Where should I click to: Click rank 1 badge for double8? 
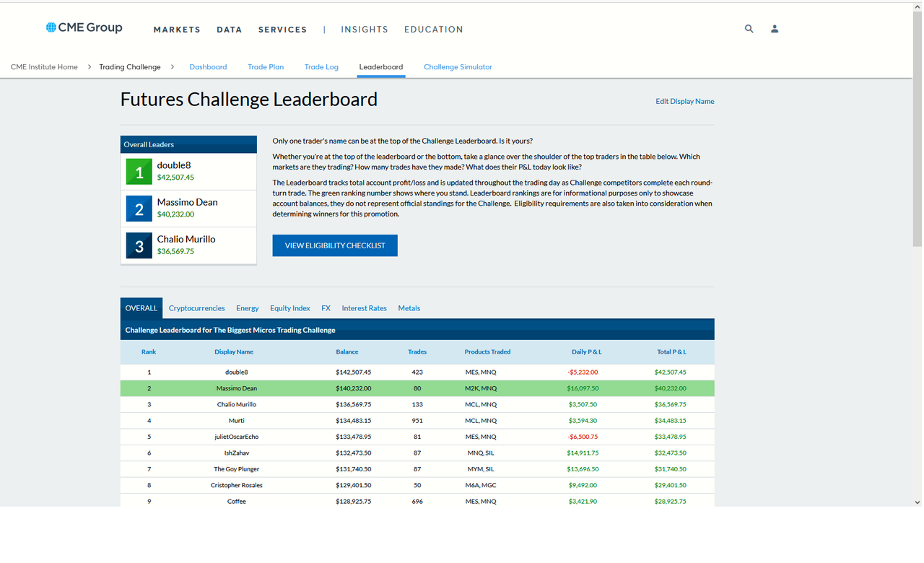point(139,172)
